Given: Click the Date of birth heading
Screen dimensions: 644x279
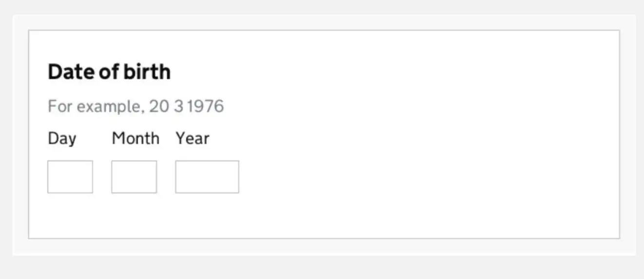Looking at the screenshot, I should [x=109, y=72].
